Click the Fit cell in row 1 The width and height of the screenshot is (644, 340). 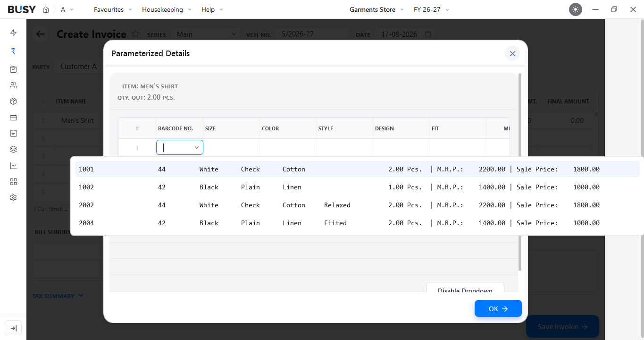point(458,147)
